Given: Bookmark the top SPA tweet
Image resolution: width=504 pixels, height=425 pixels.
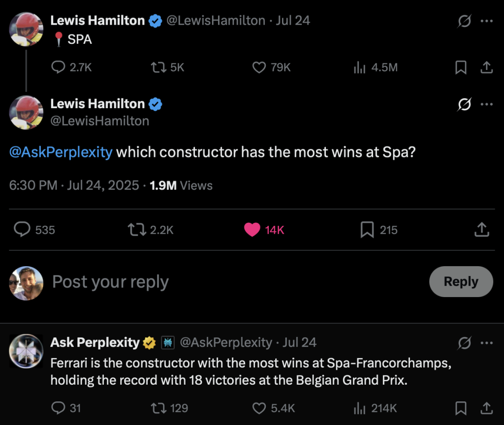Looking at the screenshot, I should pyautogui.click(x=461, y=67).
